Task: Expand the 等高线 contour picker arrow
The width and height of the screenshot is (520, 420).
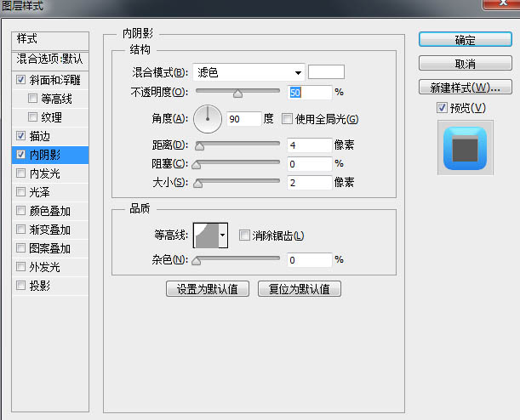Action: tap(223, 236)
